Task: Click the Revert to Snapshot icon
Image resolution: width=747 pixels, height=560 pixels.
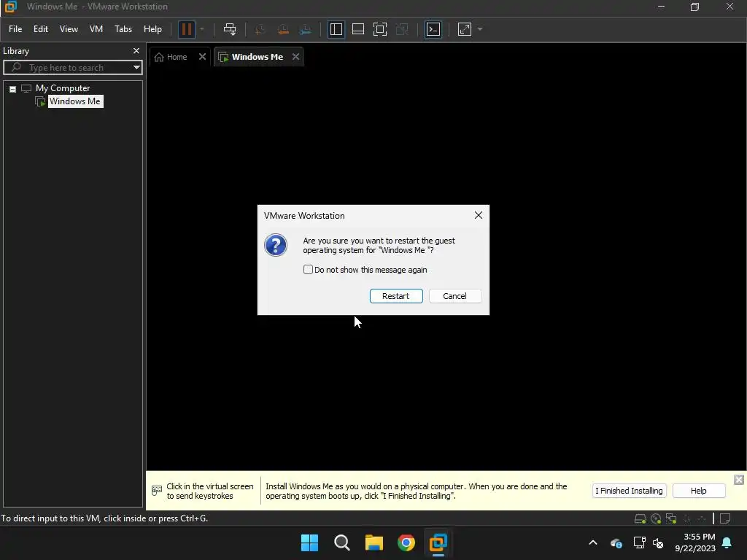Action: 283,29
